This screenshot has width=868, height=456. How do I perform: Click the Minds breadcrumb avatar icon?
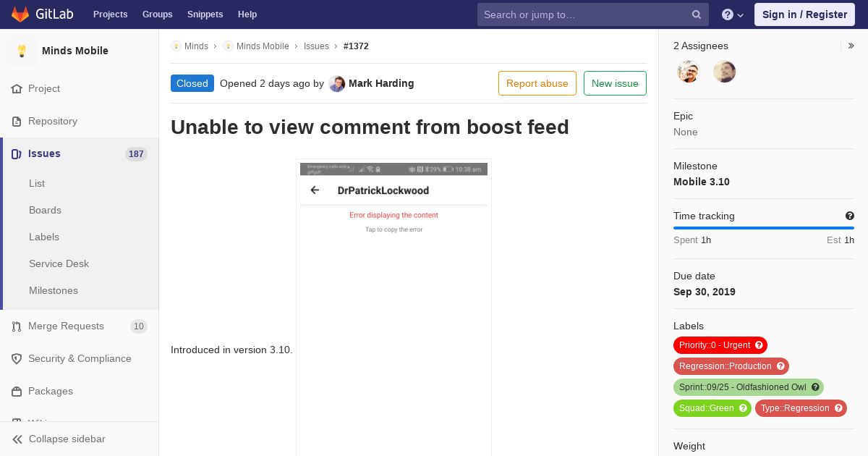point(176,46)
